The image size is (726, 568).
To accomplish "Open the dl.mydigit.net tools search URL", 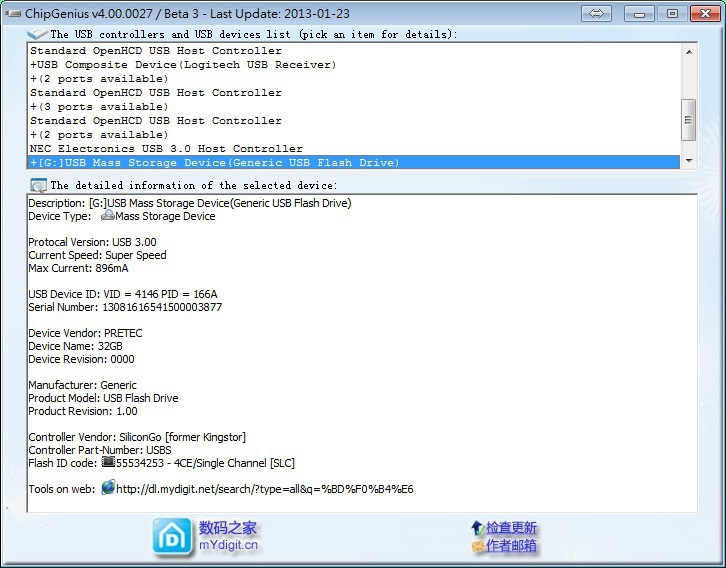I will tap(264, 489).
